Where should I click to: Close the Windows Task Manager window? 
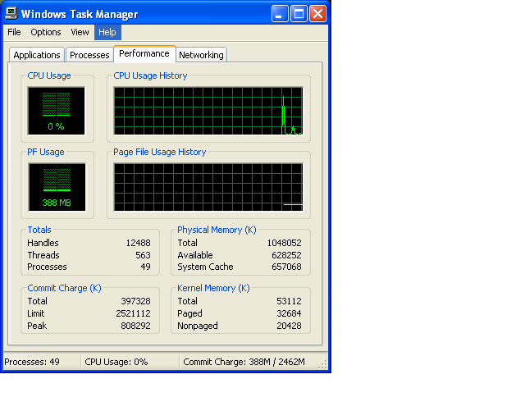[x=317, y=14]
